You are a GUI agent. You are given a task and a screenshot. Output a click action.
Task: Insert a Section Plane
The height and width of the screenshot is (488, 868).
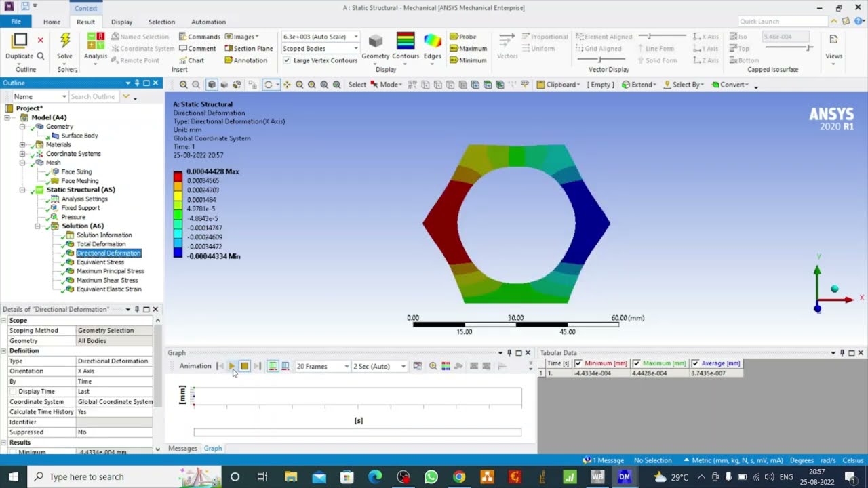(249, 49)
